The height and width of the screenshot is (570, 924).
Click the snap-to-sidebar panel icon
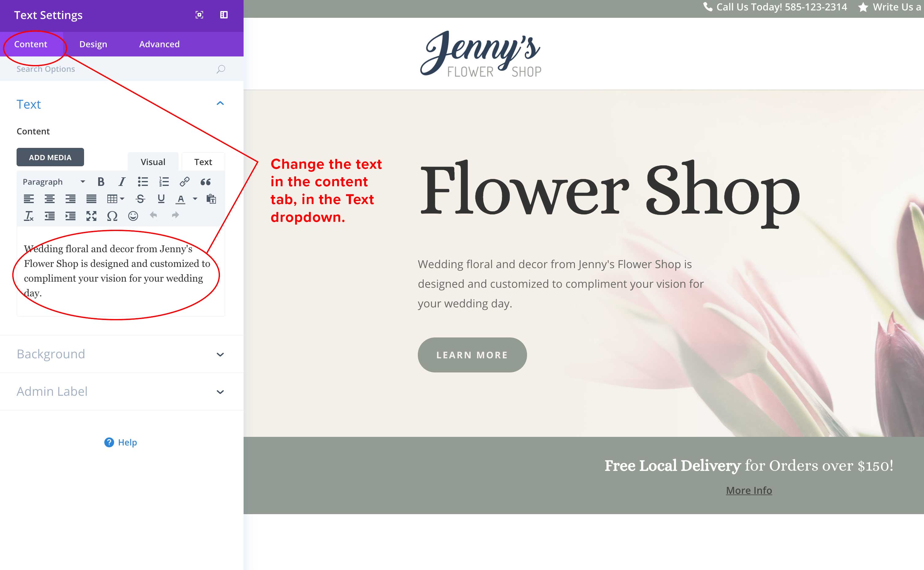[x=224, y=15]
